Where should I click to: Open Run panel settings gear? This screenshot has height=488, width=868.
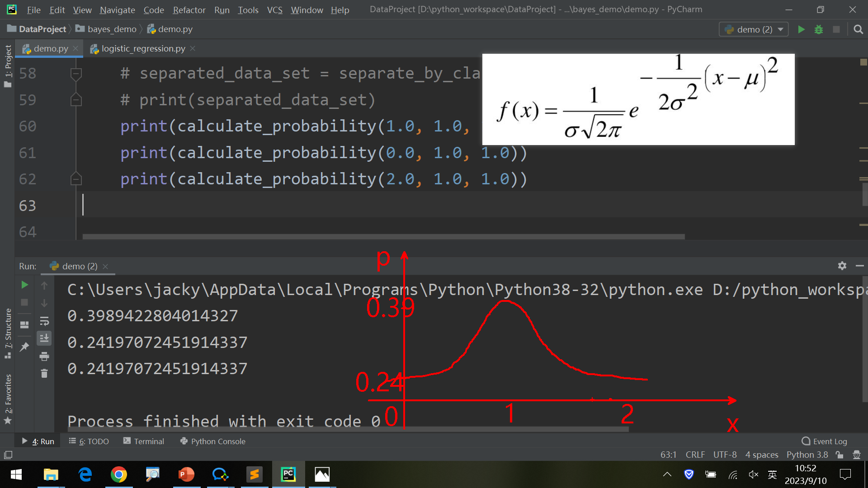pyautogui.click(x=842, y=266)
